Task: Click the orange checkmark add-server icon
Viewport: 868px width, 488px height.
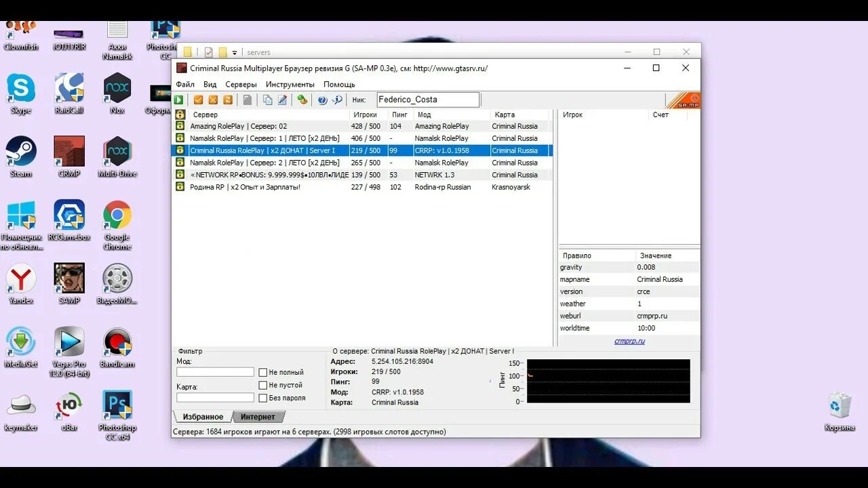Action: 198,100
